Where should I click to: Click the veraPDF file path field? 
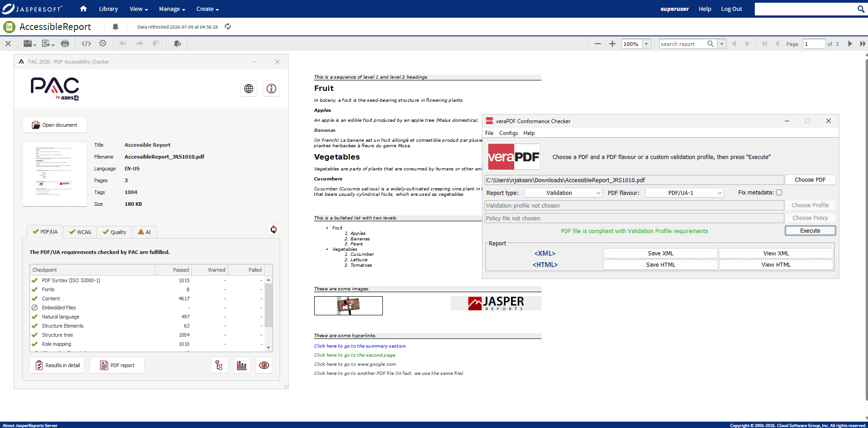click(x=634, y=180)
